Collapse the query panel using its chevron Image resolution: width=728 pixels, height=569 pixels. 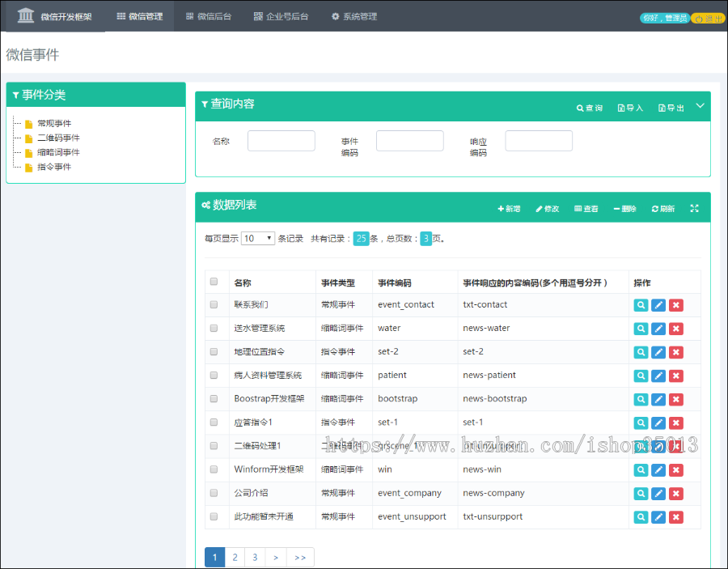click(700, 104)
